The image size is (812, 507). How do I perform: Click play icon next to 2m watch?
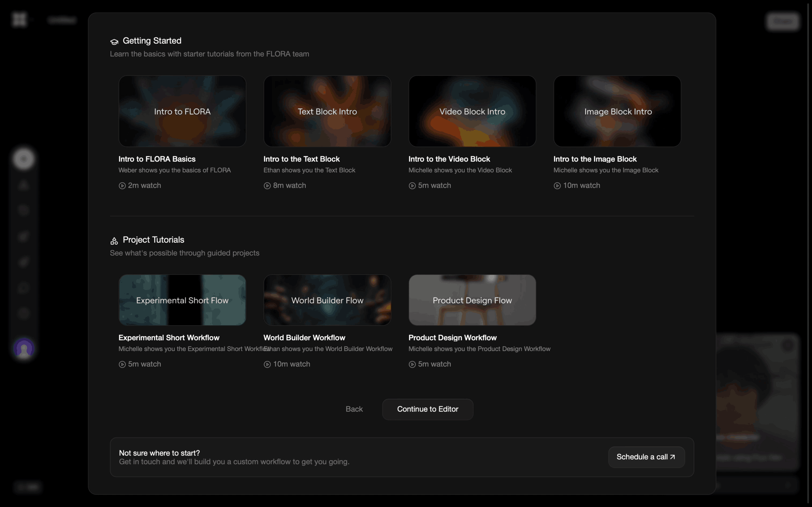[122, 186]
